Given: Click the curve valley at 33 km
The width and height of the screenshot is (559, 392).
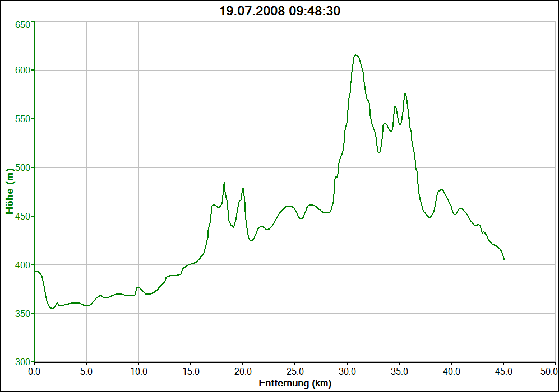Looking at the screenshot, I should pyautogui.click(x=379, y=152).
